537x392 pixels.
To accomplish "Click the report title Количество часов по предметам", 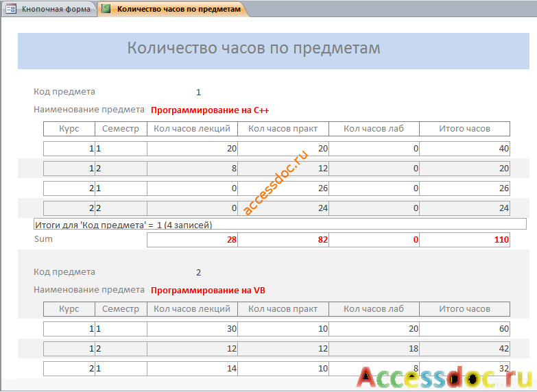I will pyautogui.click(x=254, y=48).
